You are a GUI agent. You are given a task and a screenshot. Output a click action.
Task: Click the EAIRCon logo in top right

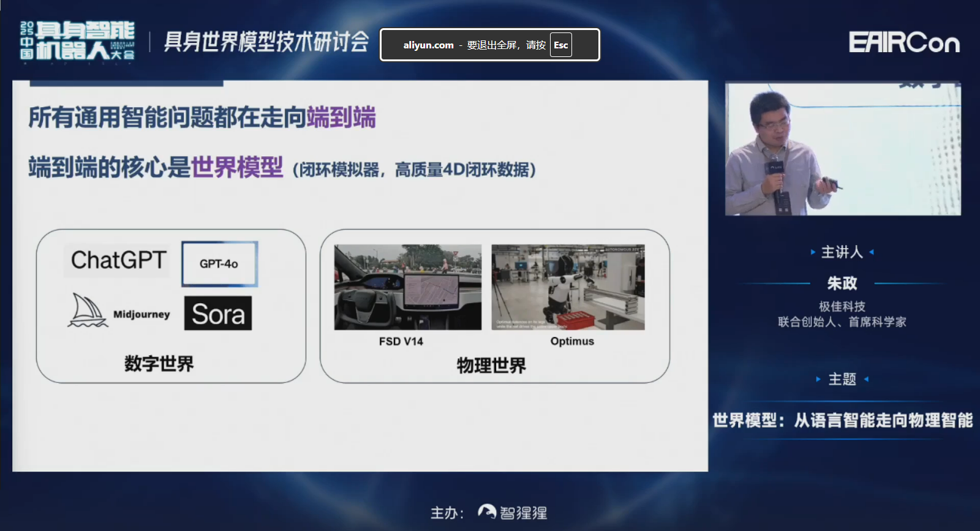point(903,43)
